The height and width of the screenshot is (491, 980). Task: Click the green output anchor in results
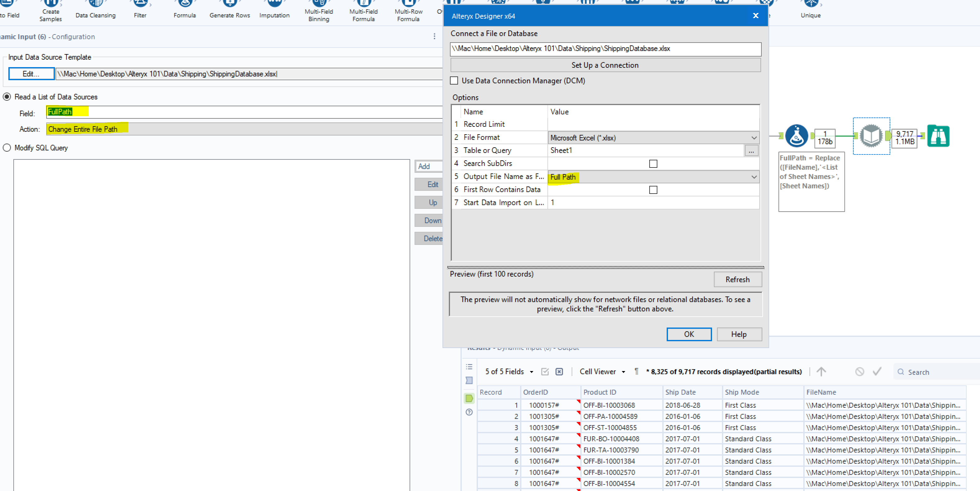[x=469, y=398]
